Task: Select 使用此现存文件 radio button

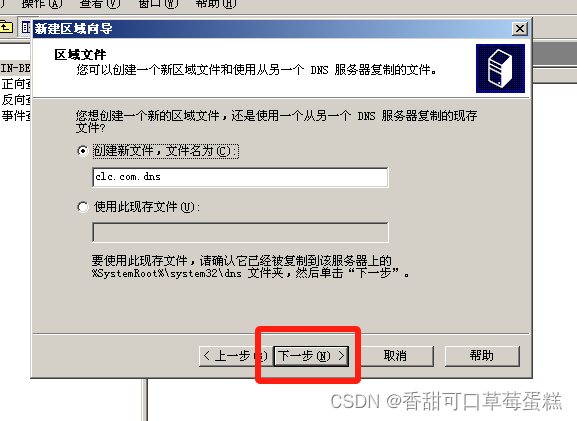Action: [x=83, y=207]
